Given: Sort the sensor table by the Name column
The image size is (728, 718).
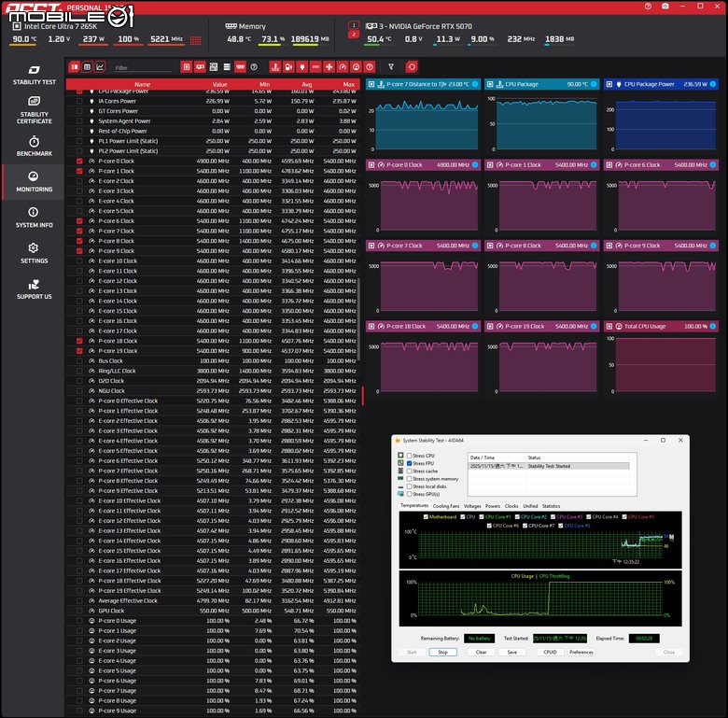Looking at the screenshot, I should (142, 84).
